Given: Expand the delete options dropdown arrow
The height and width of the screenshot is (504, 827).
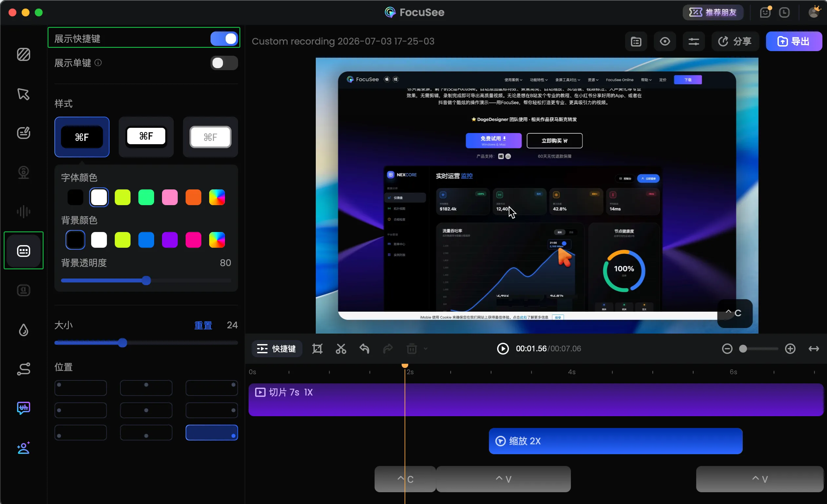Looking at the screenshot, I should 426,349.
